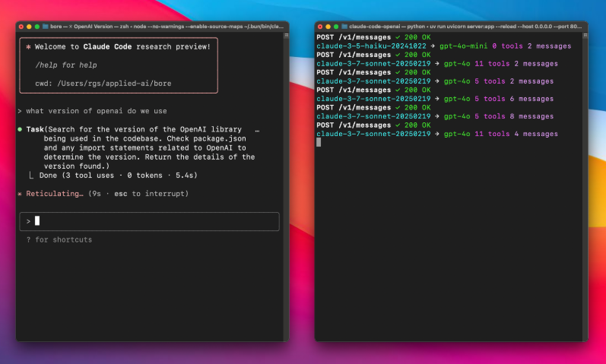The image size is (606, 364).
Task: Click the '5 tools 2 messages' log text
Action: click(514, 81)
